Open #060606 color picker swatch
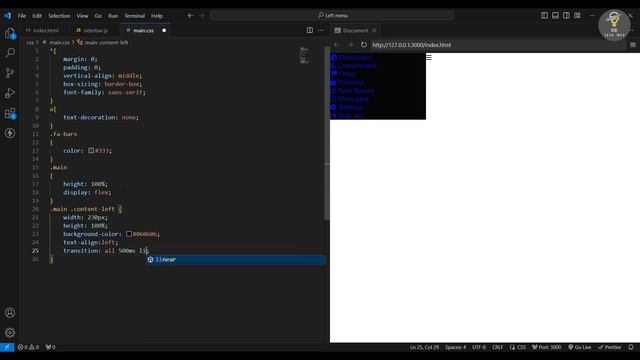The image size is (640, 360). (129, 234)
